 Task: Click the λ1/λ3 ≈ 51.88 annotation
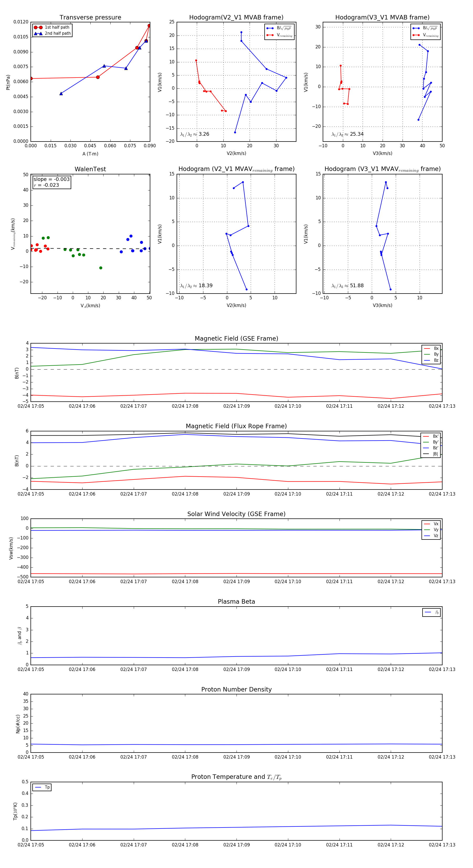[347, 286]
